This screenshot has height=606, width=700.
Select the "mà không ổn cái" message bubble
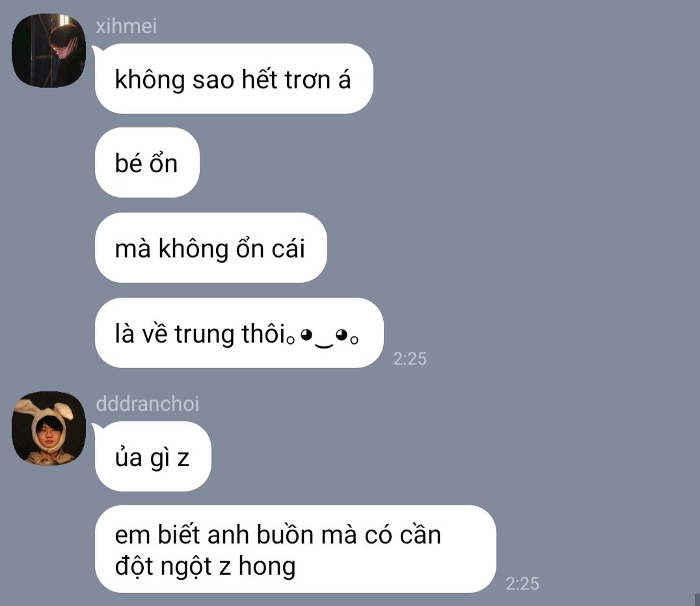[x=211, y=248]
